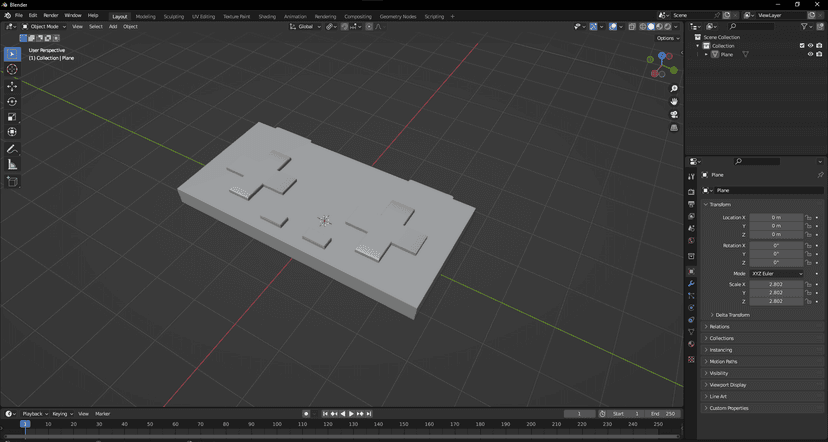828x442 pixels.
Task: Select the Move tool in toolbar
Action: point(12,86)
